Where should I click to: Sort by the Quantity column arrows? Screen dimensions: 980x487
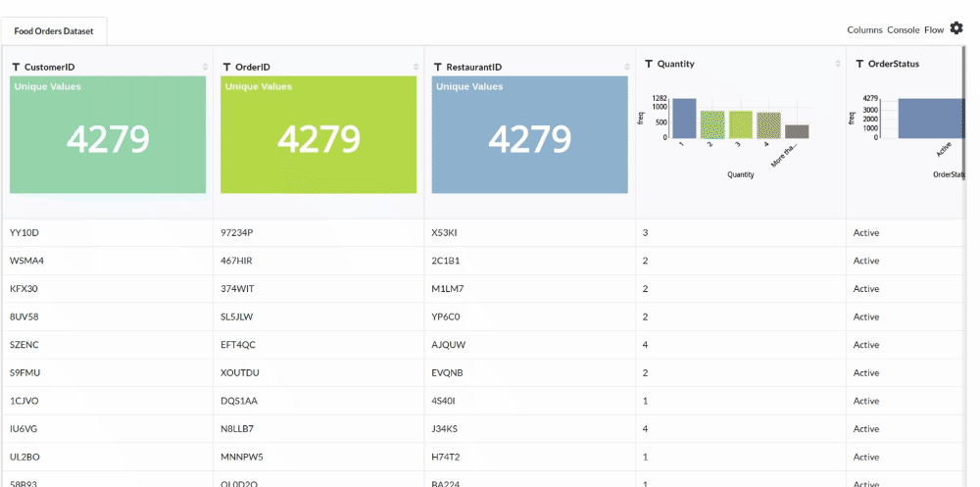[x=838, y=64]
